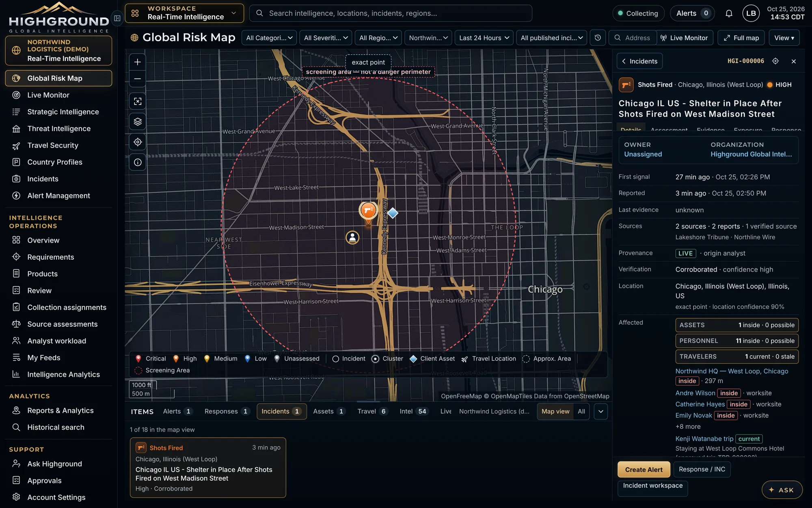The width and height of the screenshot is (812, 508).
Task: Toggle Map view items filter
Action: pos(555,411)
